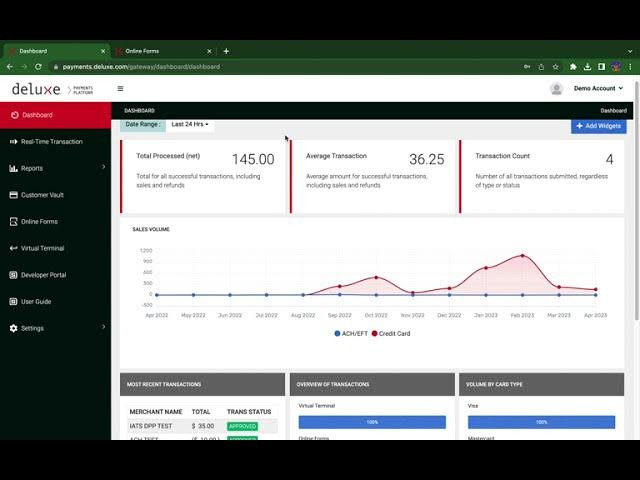Click the TRANS STATUS column header
Viewport: 640px width, 480px height.
point(249,412)
